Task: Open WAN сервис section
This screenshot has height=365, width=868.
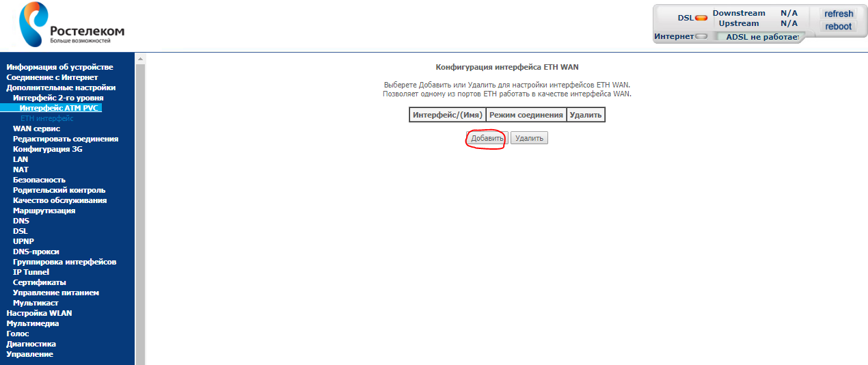Action: coord(36,129)
